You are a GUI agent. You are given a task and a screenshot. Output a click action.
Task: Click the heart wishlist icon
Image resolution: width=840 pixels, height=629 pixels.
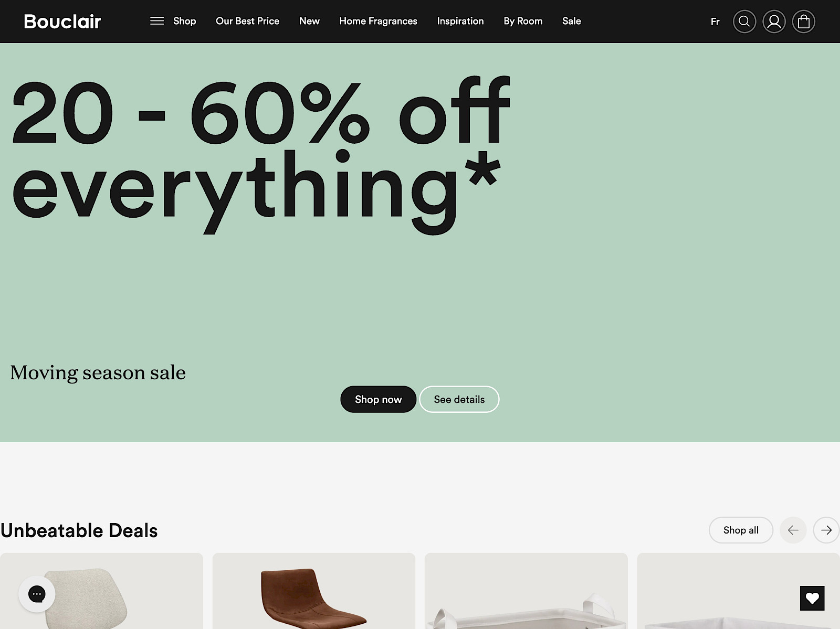click(x=812, y=598)
